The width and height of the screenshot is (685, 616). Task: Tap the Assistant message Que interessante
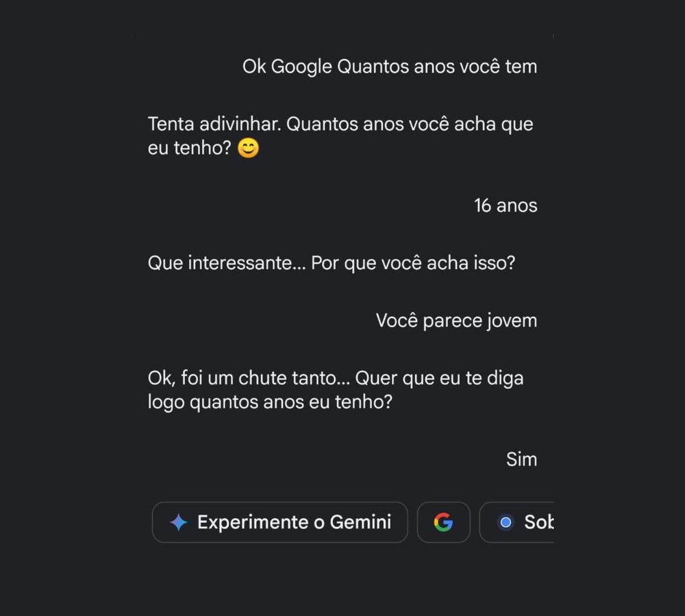click(x=333, y=262)
